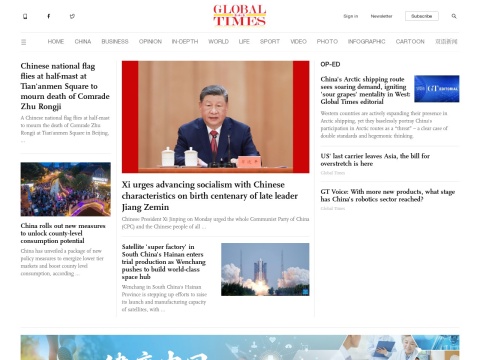Click the main Xi Jinping lead photo
The image size is (480, 360).
pos(215,117)
